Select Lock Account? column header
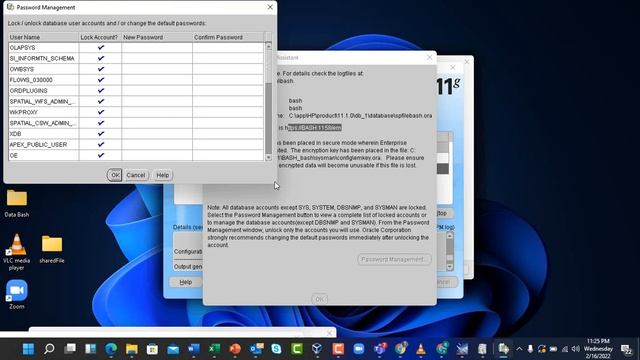This screenshot has width=640, height=360. [x=100, y=37]
